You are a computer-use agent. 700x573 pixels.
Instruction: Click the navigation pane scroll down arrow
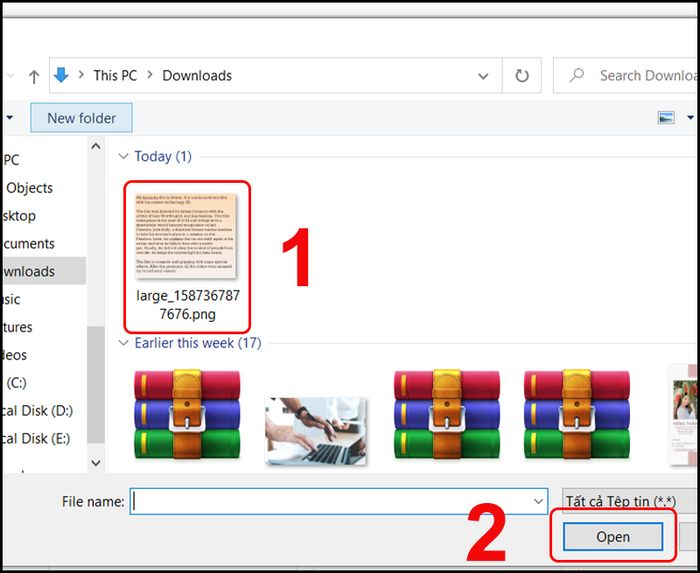(x=96, y=463)
